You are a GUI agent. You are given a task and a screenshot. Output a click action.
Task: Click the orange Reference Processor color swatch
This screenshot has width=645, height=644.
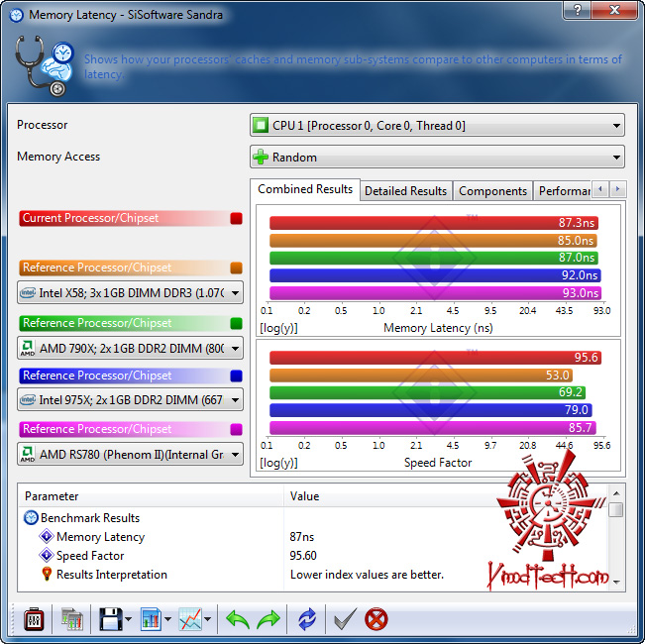tap(236, 268)
